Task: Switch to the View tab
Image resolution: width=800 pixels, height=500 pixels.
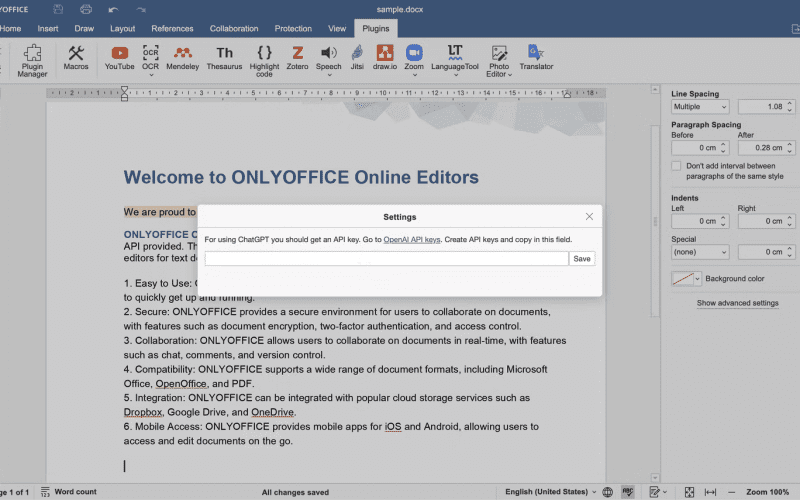Action: click(337, 29)
